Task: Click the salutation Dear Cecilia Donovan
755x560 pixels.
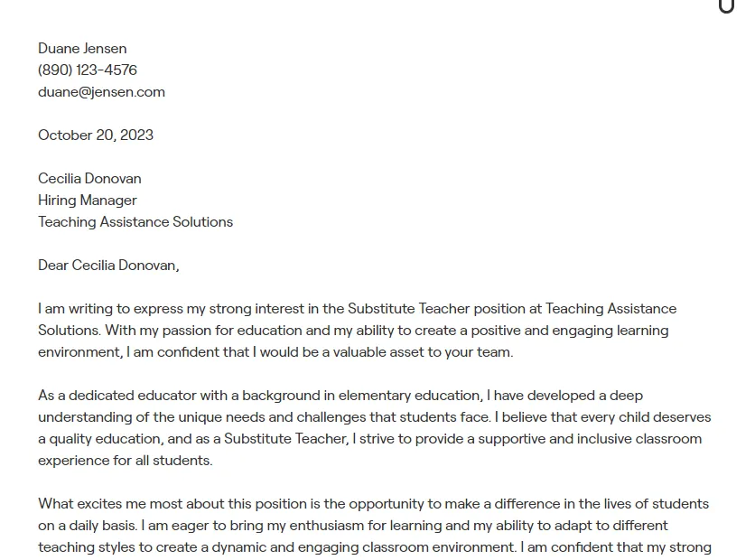Action: [x=108, y=266]
